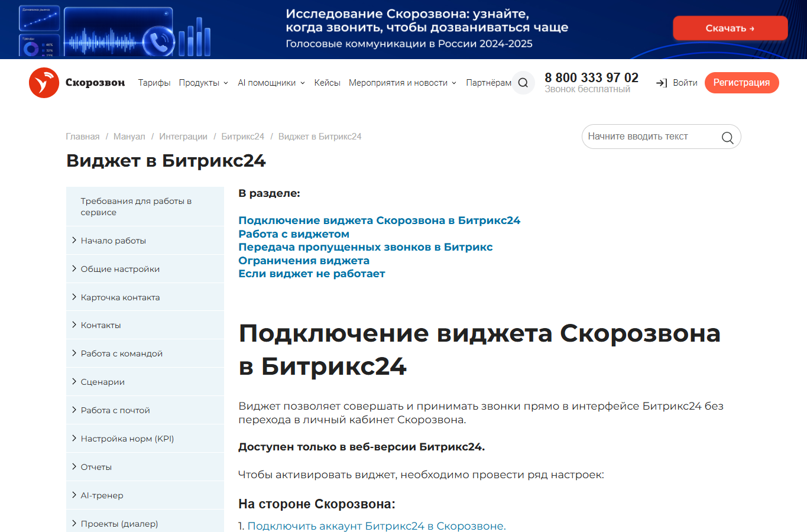This screenshot has width=807, height=532.
Task: Expand Работа с командой chevron
Action: pyautogui.click(x=74, y=353)
